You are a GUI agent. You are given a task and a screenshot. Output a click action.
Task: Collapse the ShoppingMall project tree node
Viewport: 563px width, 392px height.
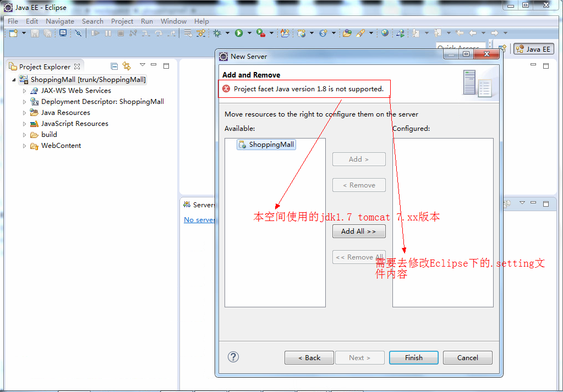[14, 80]
